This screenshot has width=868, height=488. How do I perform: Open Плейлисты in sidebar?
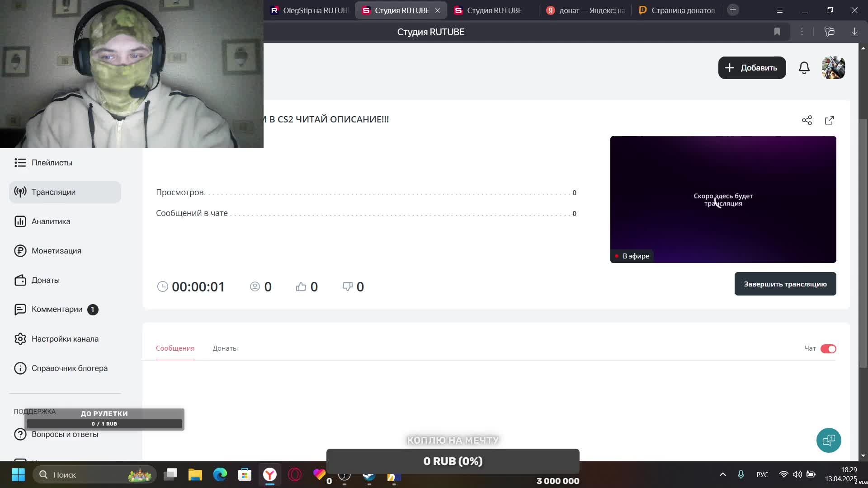click(52, 163)
